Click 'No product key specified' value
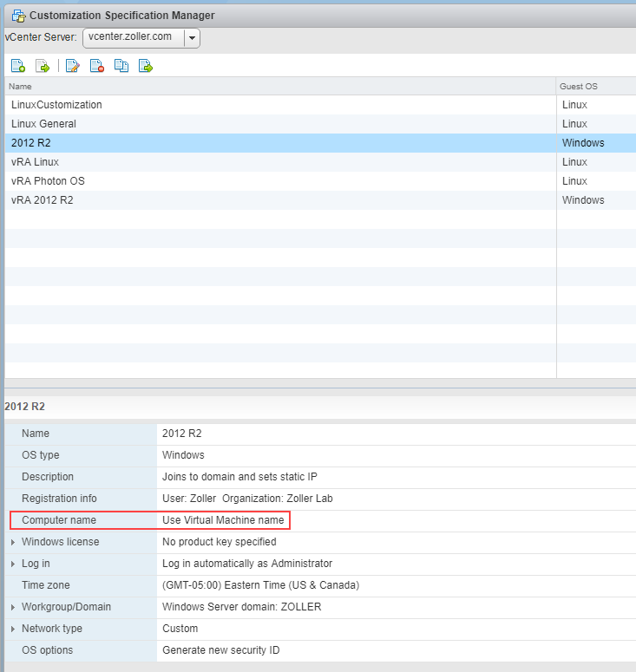The height and width of the screenshot is (672, 636). [x=220, y=542]
